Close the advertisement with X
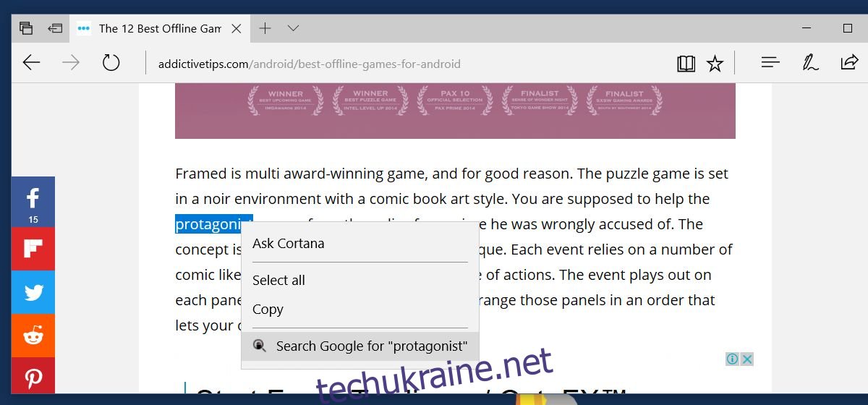This screenshot has width=868, height=405. click(x=747, y=359)
